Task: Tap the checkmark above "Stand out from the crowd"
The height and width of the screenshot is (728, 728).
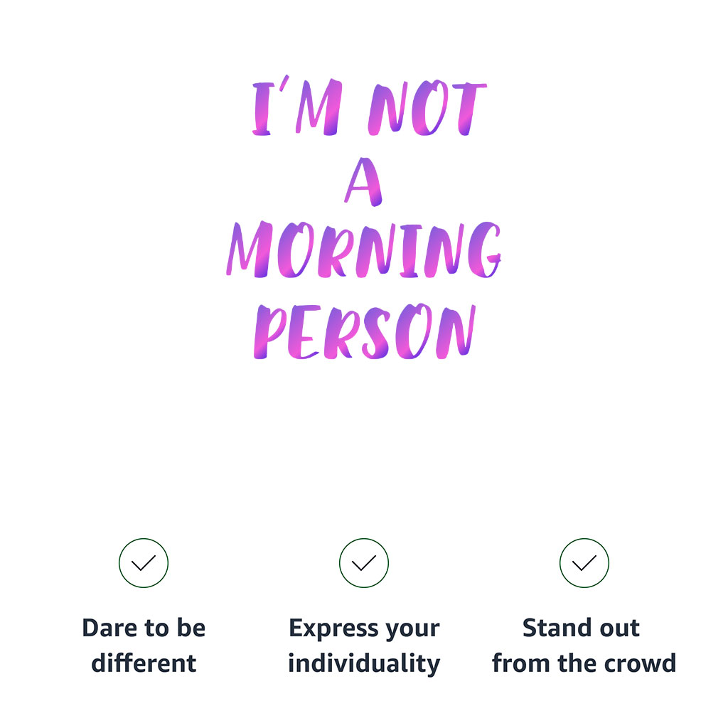Action: [584, 563]
